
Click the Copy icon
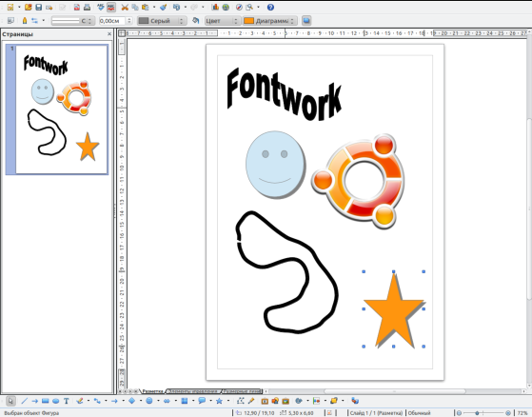point(135,7)
